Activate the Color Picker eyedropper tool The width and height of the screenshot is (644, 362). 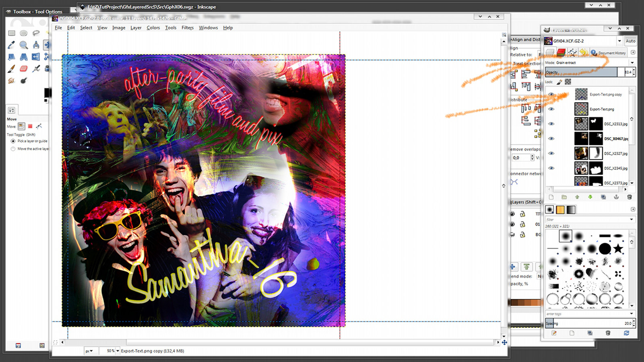(x=10, y=44)
